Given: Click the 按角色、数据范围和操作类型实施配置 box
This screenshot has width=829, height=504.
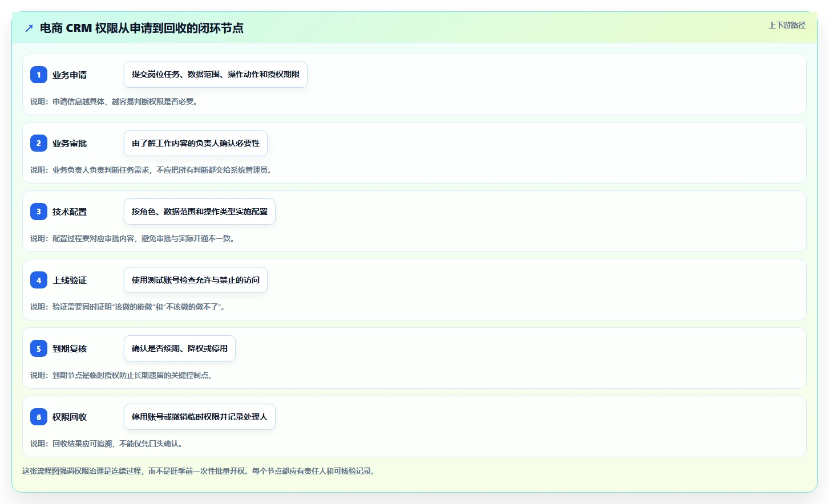Looking at the screenshot, I should tap(200, 212).
